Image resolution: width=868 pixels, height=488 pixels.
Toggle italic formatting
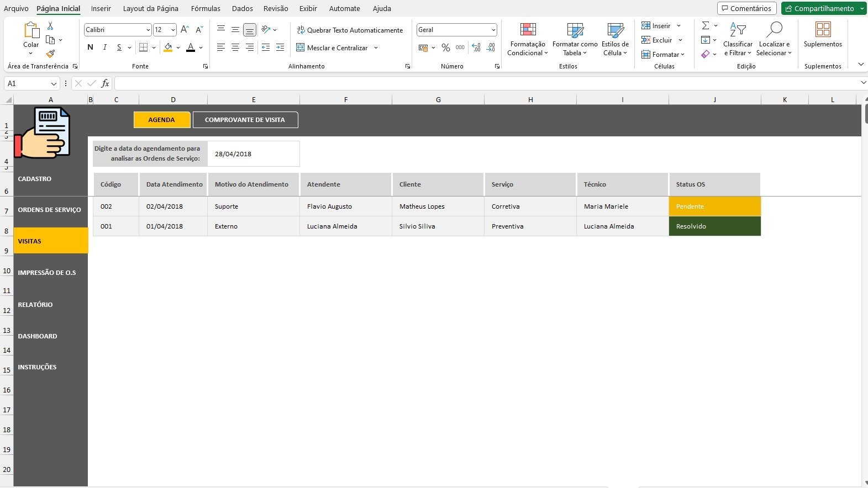coord(105,47)
